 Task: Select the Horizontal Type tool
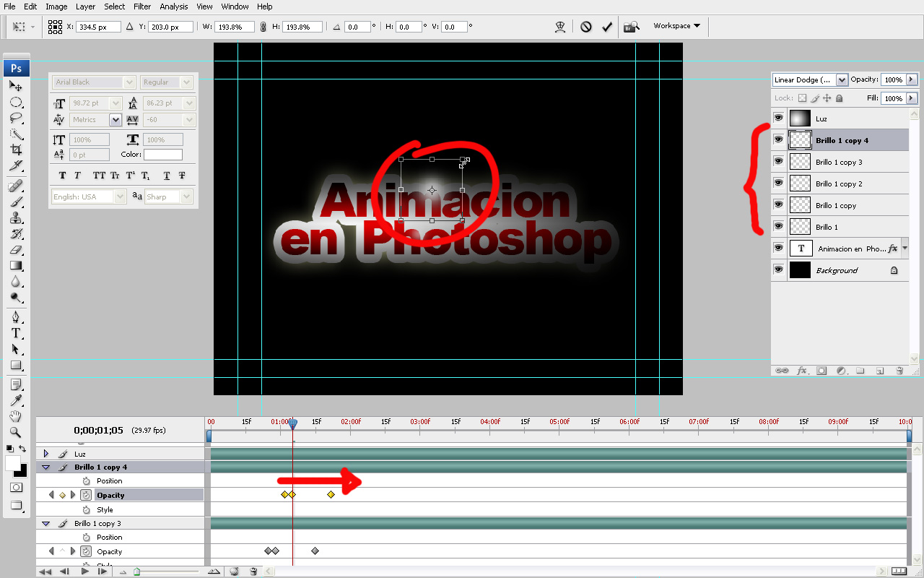coord(16,333)
